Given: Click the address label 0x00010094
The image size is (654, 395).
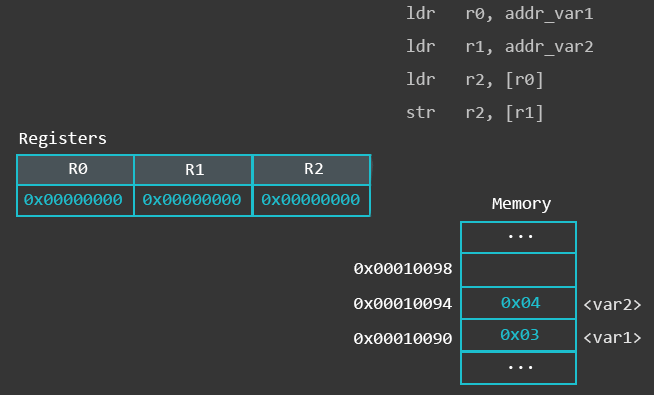Looking at the screenshot, I should (403, 304).
